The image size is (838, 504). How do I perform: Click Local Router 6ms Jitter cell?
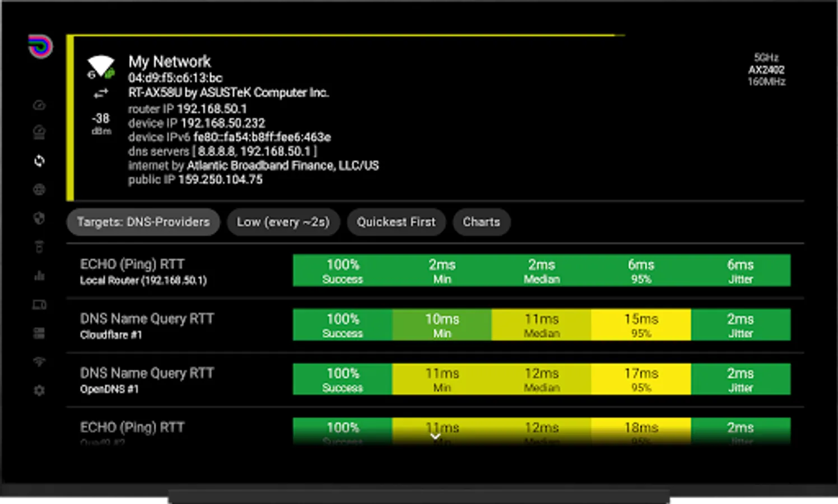coord(741,270)
